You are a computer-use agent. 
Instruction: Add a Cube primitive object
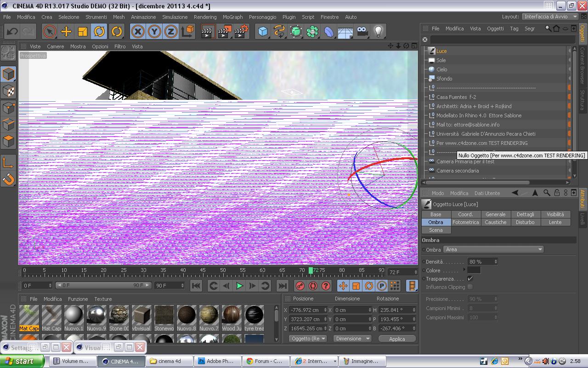click(263, 32)
